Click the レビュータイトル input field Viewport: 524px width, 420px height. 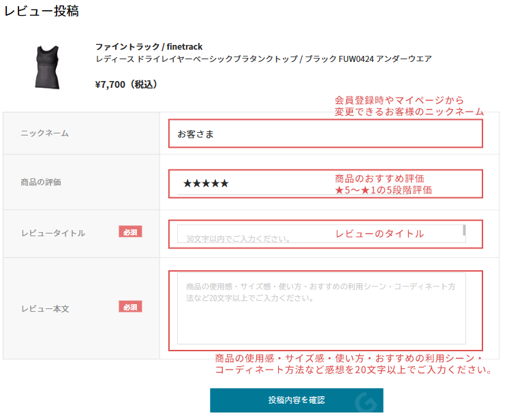pyautogui.click(x=321, y=233)
